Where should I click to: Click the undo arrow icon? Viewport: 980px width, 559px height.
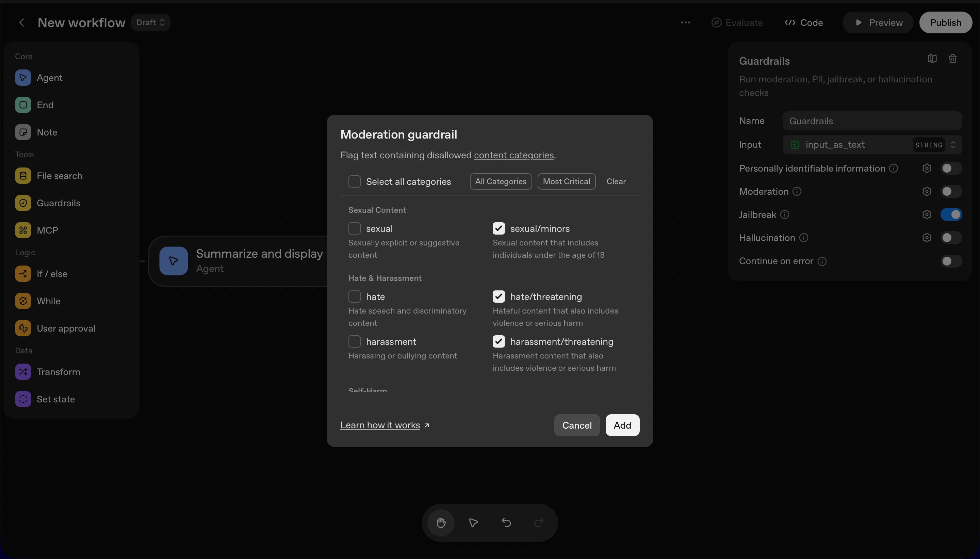(x=506, y=523)
